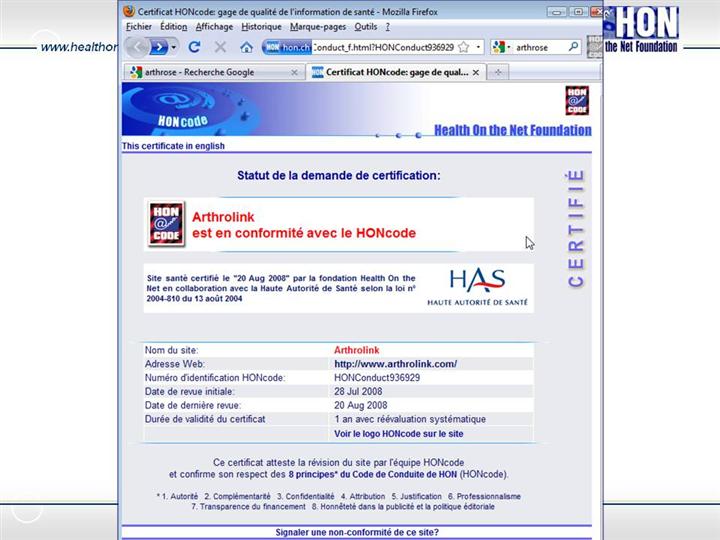Click the 'This certificate in english' link
Image resolution: width=720 pixels, height=540 pixels.
173,146
